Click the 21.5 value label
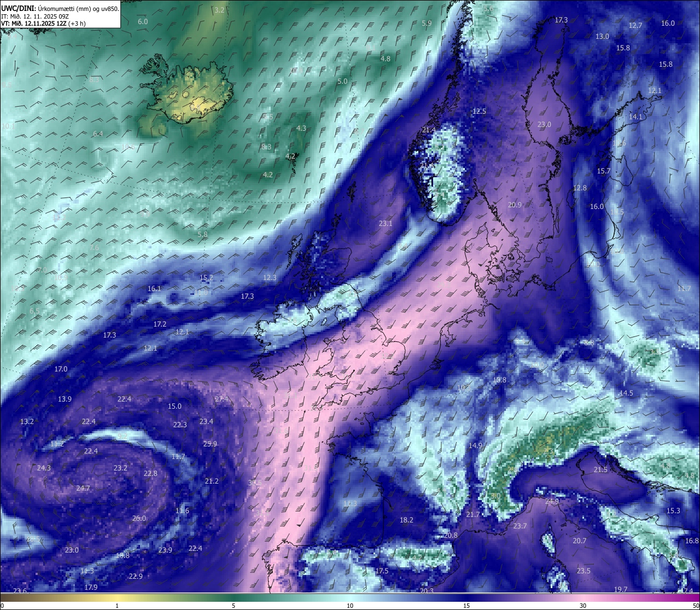This screenshot has width=700, height=610. click(x=600, y=469)
